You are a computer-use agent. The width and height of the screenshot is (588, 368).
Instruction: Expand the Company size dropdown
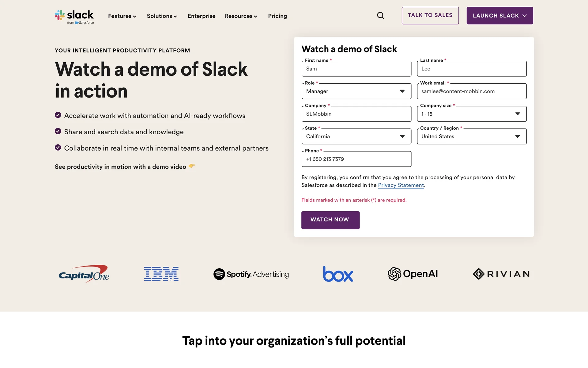point(471,114)
